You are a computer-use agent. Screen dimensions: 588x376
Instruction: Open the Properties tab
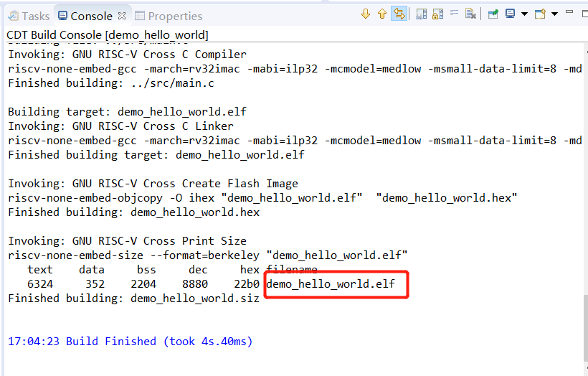(x=169, y=16)
